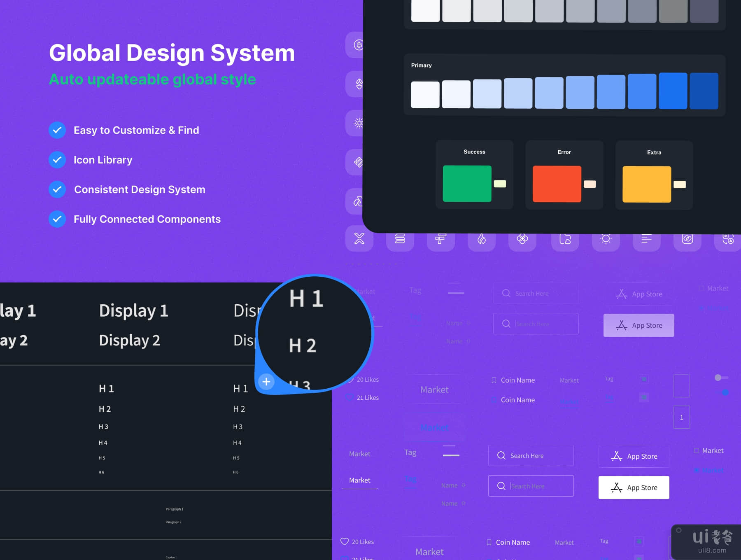741x560 pixels.
Task: Click the bookmark icon next to Coin Name
Action: (x=494, y=380)
